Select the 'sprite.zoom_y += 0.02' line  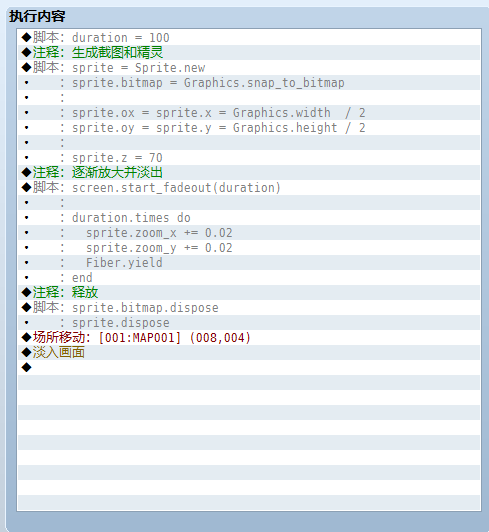tap(249, 248)
